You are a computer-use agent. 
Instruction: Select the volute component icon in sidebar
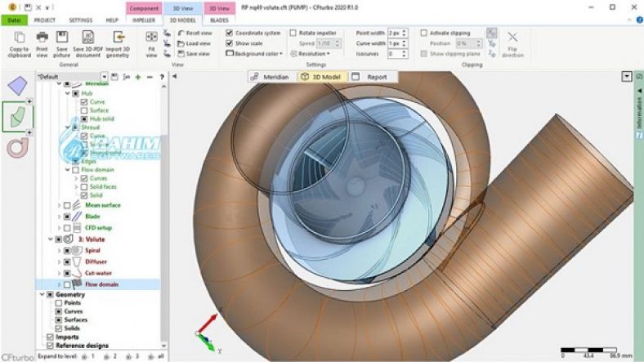click(x=17, y=148)
